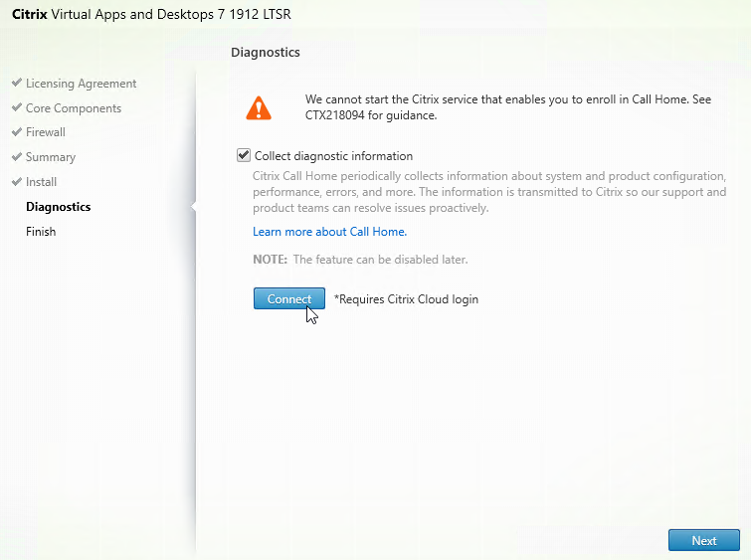The image size is (751, 560).
Task: Go to the Firewall step label
Action: pos(46,132)
